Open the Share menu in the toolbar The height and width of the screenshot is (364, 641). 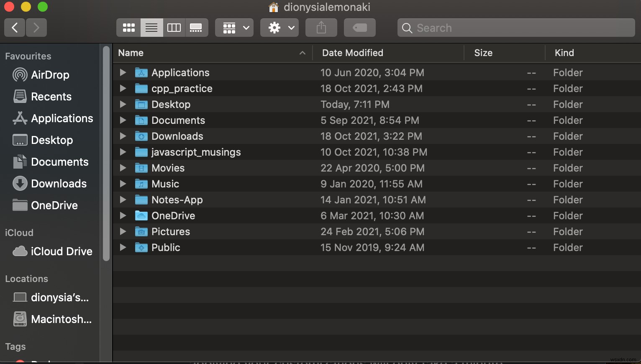tap(320, 28)
